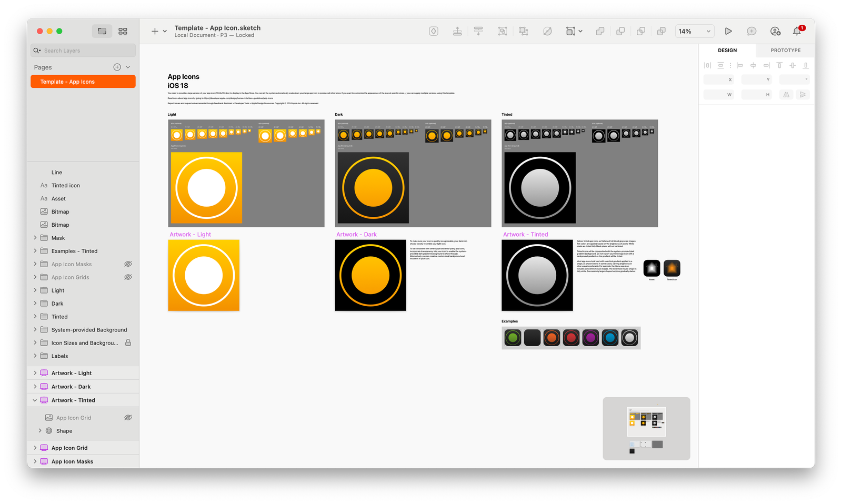Click the Distribute vertically toolbar icon

478,31
